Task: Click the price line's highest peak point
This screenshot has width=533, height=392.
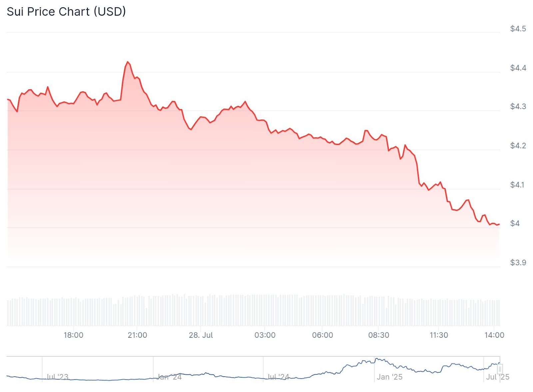Action: 128,62
